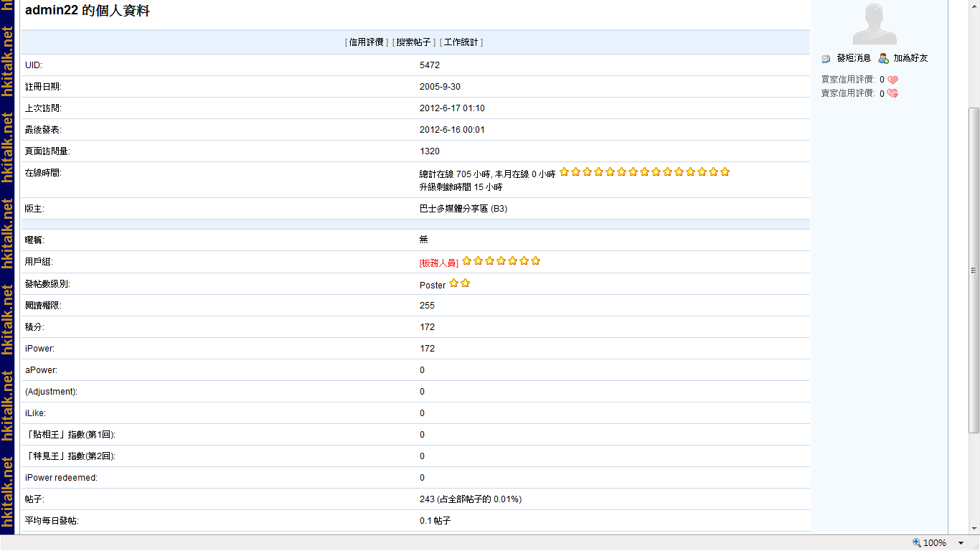Click the 買家信用評價 label

click(x=848, y=80)
